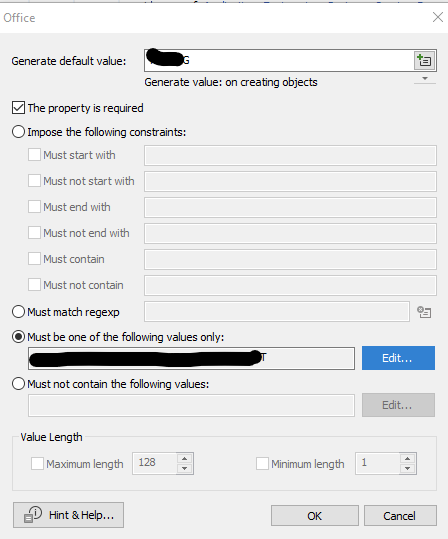The image size is (448, 539).
Task: Select the Must match regexp option
Action: coord(18,312)
